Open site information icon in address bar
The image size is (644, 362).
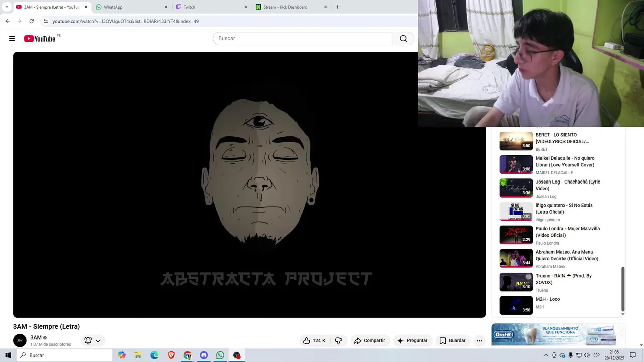(46, 21)
